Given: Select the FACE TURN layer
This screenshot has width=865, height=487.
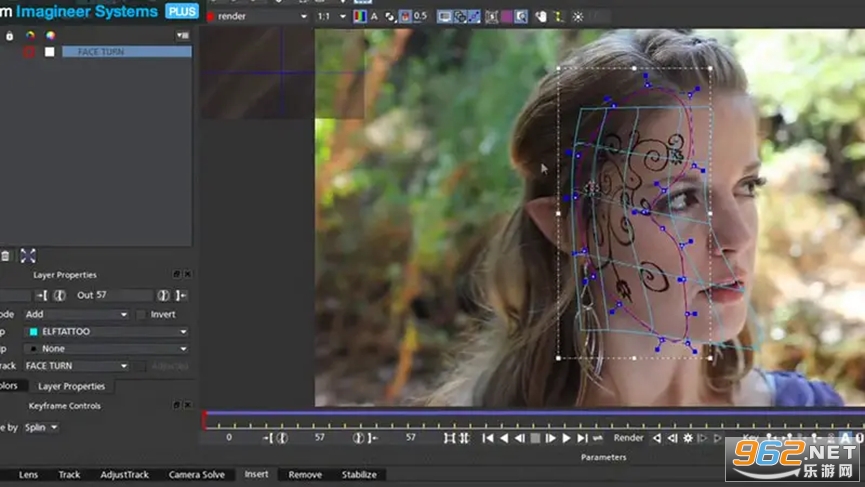Looking at the screenshot, I should coord(127,52).
